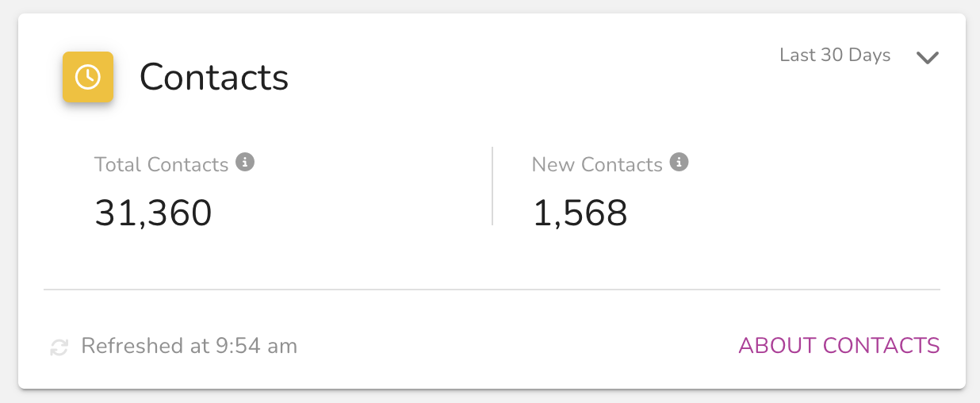980x403 pixels.
Task: Select the New Contacts label
Action: (x=597, y=164)
